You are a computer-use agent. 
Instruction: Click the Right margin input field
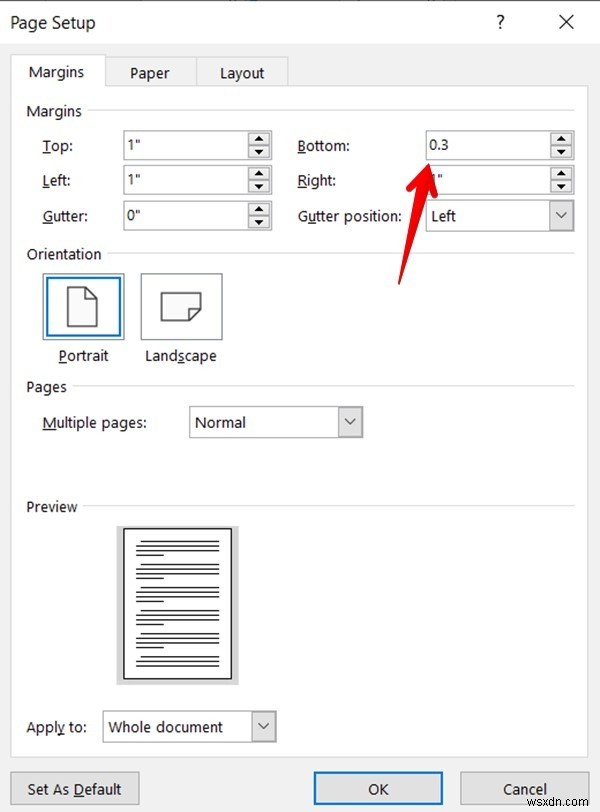488,180
